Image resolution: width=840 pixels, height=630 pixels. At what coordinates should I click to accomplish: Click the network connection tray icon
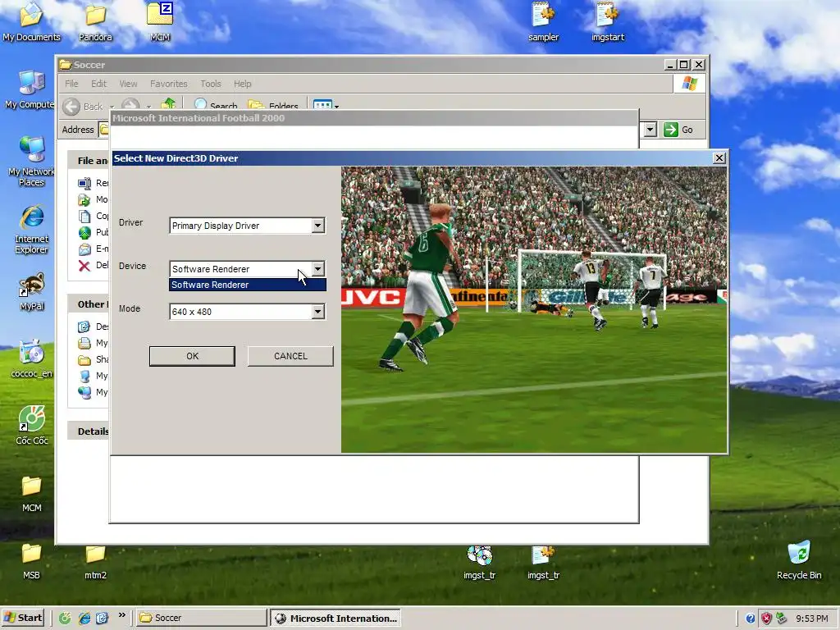point(782,619)
